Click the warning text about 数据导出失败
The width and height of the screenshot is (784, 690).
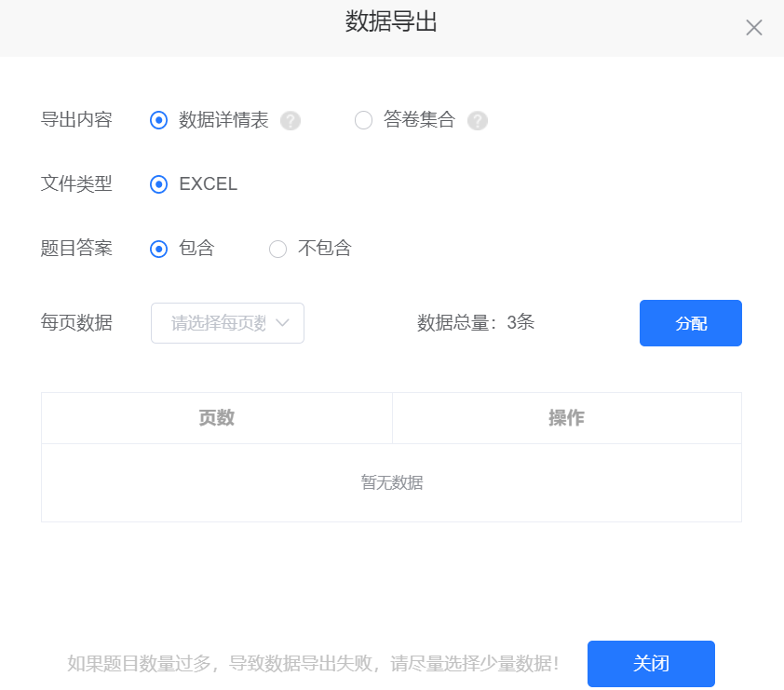point(313,664)
